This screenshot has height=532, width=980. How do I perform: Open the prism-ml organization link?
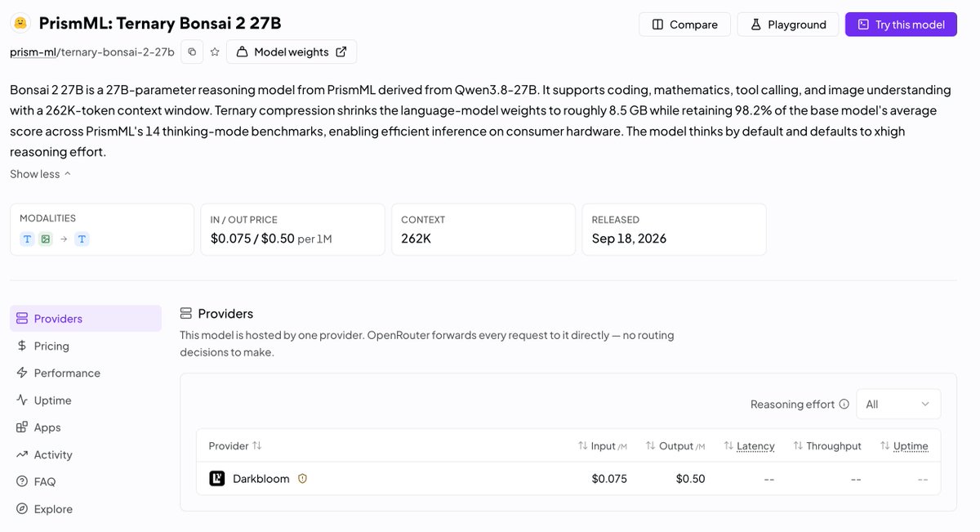(31, 51)
